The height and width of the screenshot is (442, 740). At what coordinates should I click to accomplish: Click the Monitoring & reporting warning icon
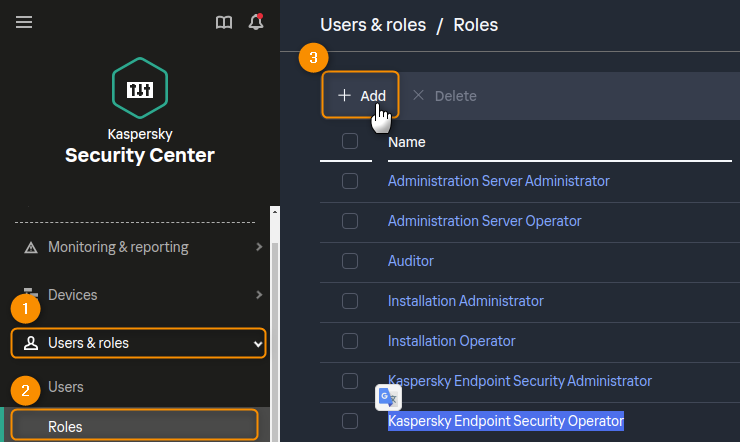[x=30, y=247]
